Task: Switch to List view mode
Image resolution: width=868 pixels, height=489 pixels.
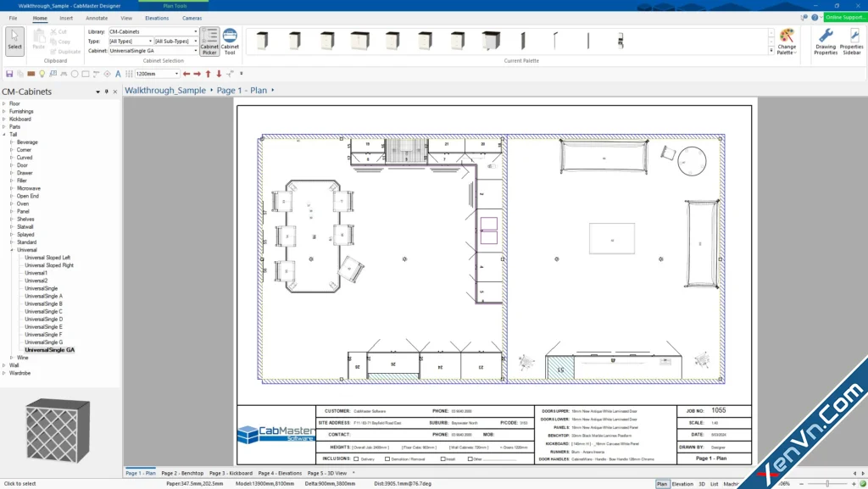Action: (714, 483)
